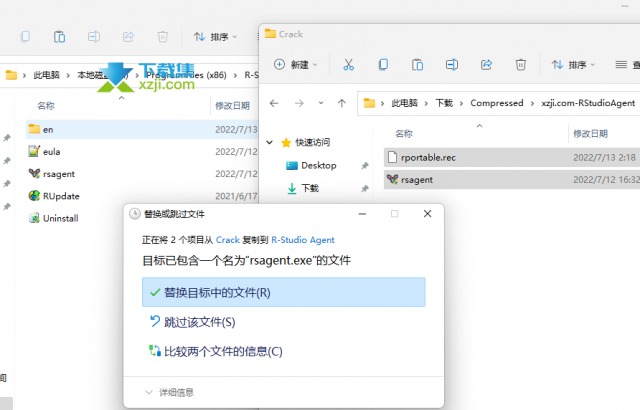Click the share icon in left window toolbar
The image size is (640, 410).
128,37
